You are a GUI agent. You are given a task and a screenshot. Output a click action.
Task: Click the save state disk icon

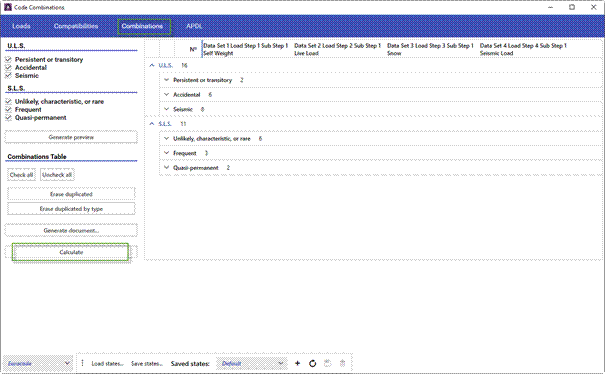(328, 363)
